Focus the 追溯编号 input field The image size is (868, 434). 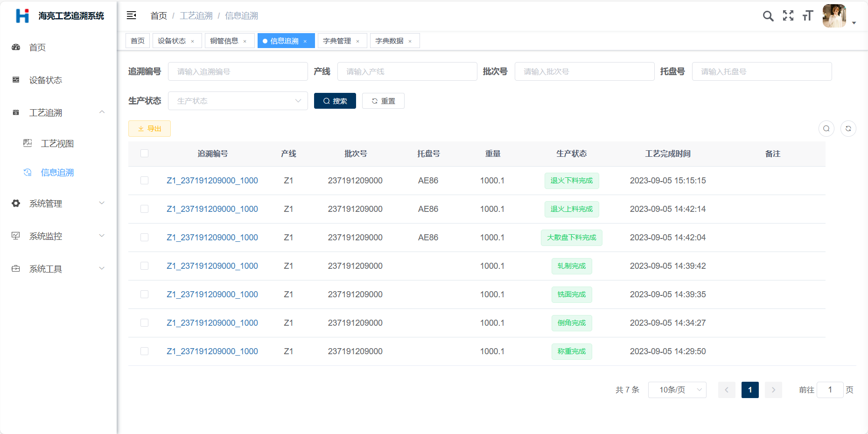238,71
